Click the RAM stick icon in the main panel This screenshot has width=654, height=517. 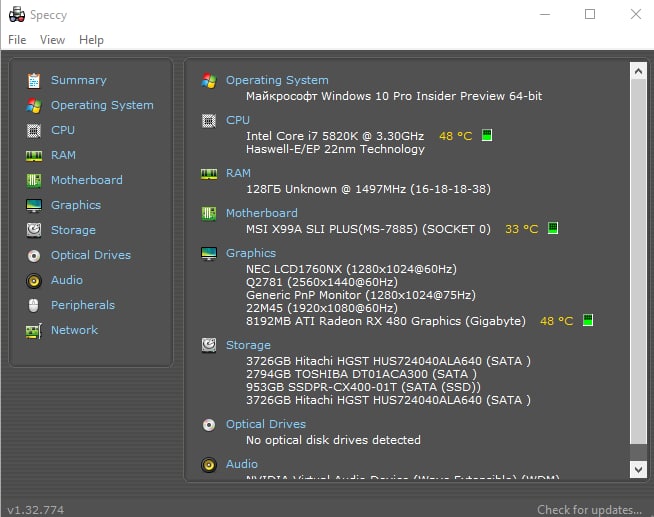tap(209, 173)
